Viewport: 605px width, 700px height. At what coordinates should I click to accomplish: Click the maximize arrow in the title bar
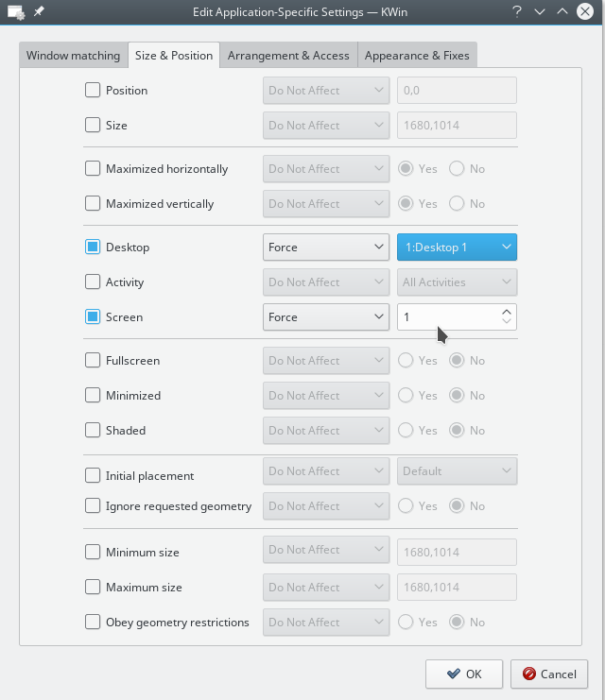[562, 12]
